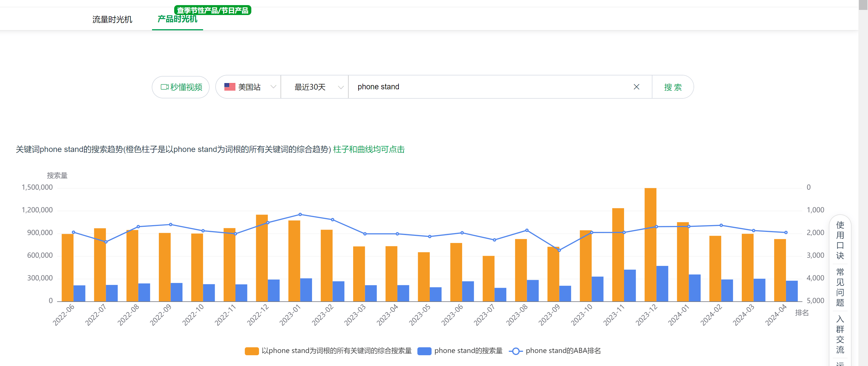Switch to the 流量时光机 tab
This screenshot has height=366, width=868.
pos(112,20)
